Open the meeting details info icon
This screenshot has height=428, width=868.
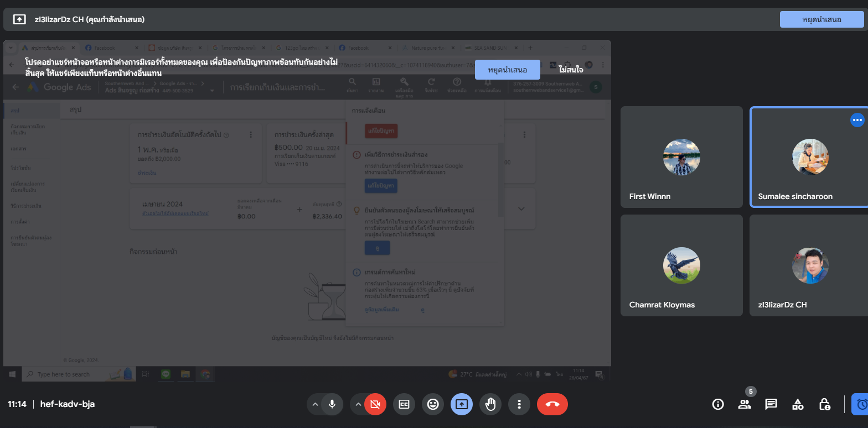click(718, 404)
